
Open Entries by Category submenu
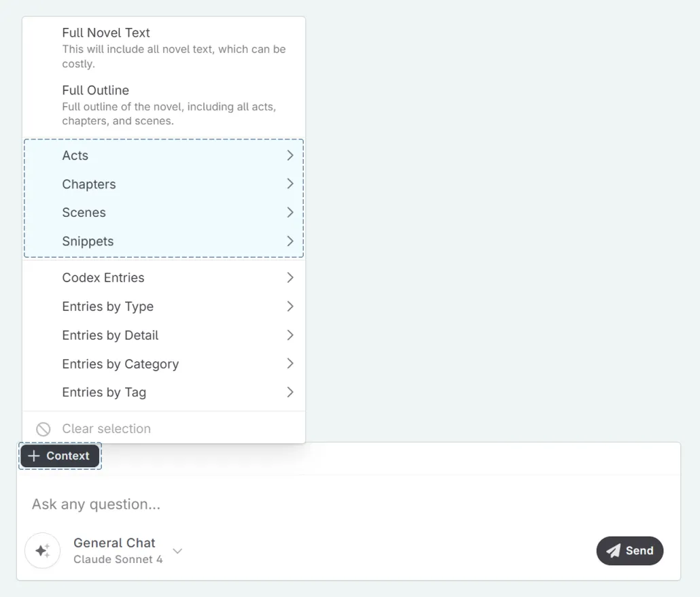(120, 364)
